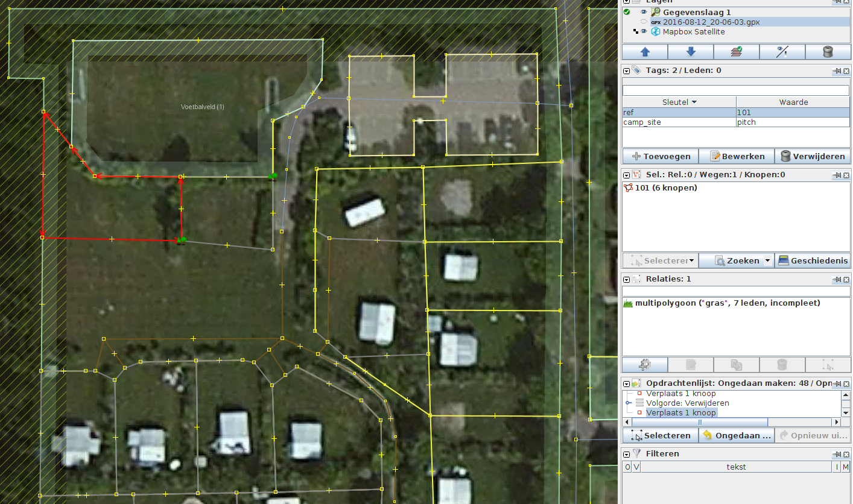Viewport: 853px width, 504px height.
Task: Click the Ongedaan undo button
Action: tap(736, 435)
